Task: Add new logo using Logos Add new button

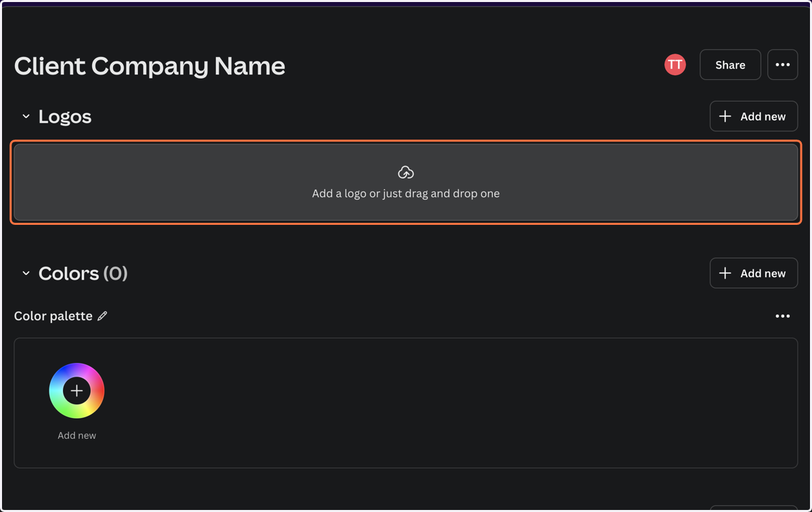Action: 754,116
